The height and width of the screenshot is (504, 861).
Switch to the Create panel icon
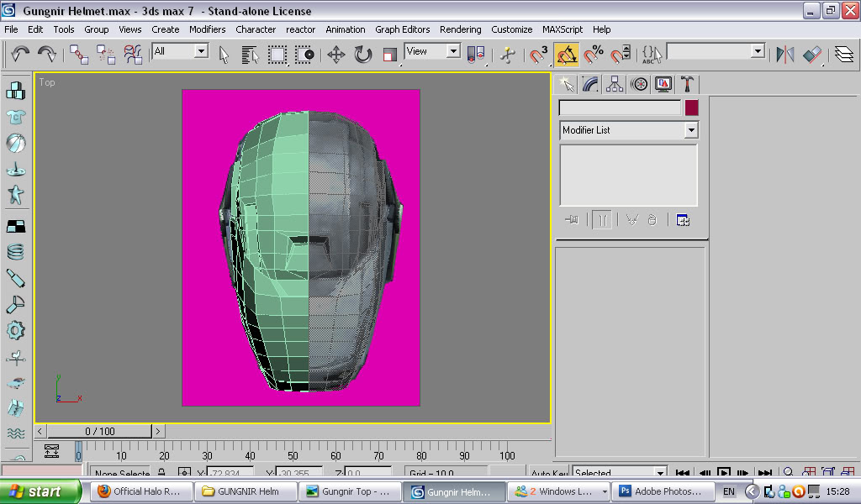click(x=566, y=84)
